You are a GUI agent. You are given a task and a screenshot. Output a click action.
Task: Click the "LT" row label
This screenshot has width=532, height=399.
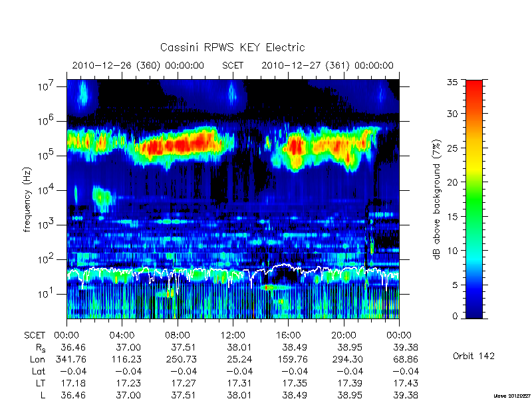tap(40, 383)
